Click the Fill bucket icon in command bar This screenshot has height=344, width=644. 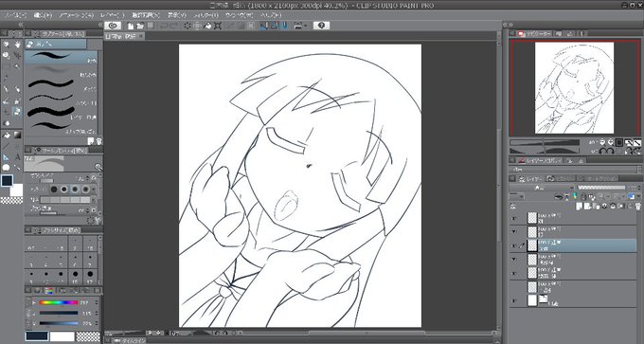(207, 26)
